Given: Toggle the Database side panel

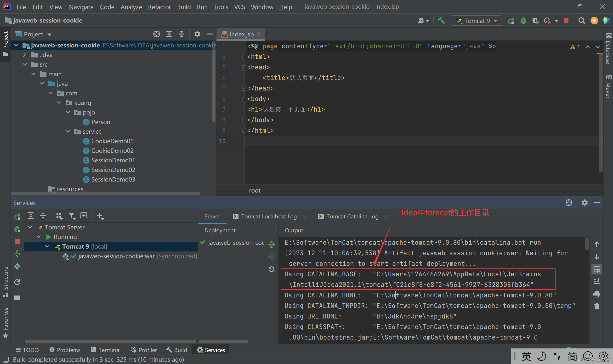Looking at the screenshot, I should (608, 48).
